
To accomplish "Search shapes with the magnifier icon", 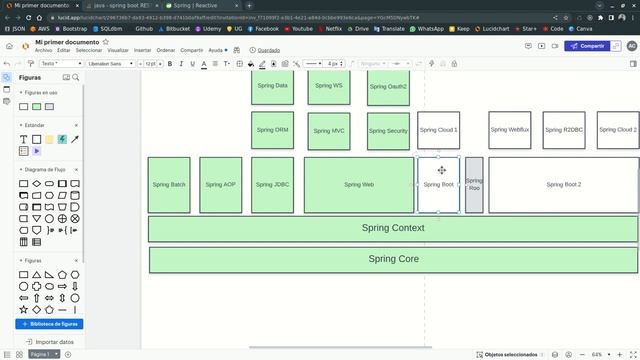I will [76, 77].
